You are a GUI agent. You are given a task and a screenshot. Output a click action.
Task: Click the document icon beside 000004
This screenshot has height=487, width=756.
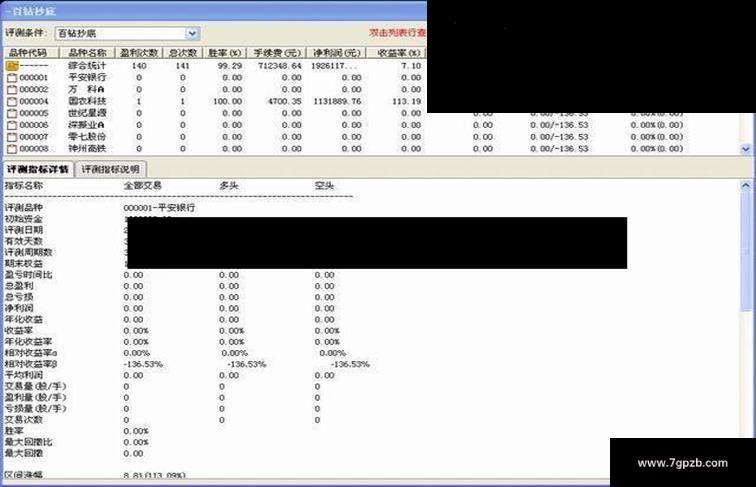(12, 101)
